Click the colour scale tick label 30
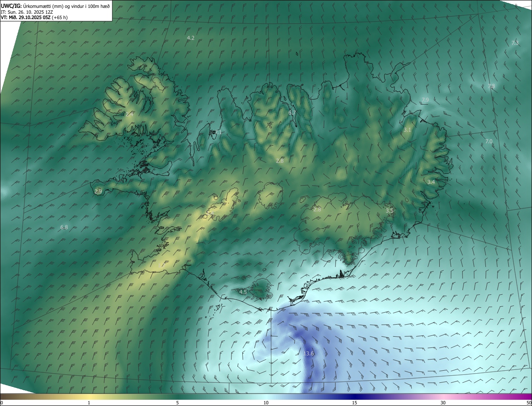Image resolution: width=532 pixels, height=406 pixels. (x=443, y=403)
